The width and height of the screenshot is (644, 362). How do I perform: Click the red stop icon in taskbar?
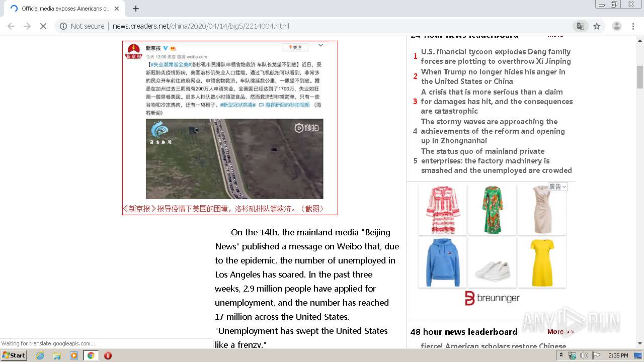[x=108, y=355]
